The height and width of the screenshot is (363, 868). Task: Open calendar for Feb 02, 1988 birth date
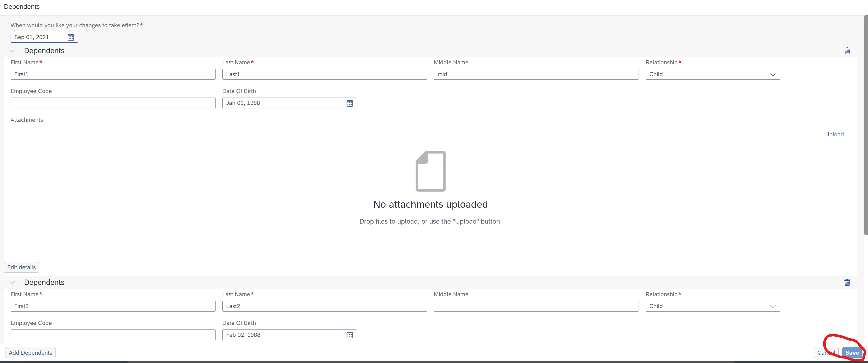coord(349,335)
